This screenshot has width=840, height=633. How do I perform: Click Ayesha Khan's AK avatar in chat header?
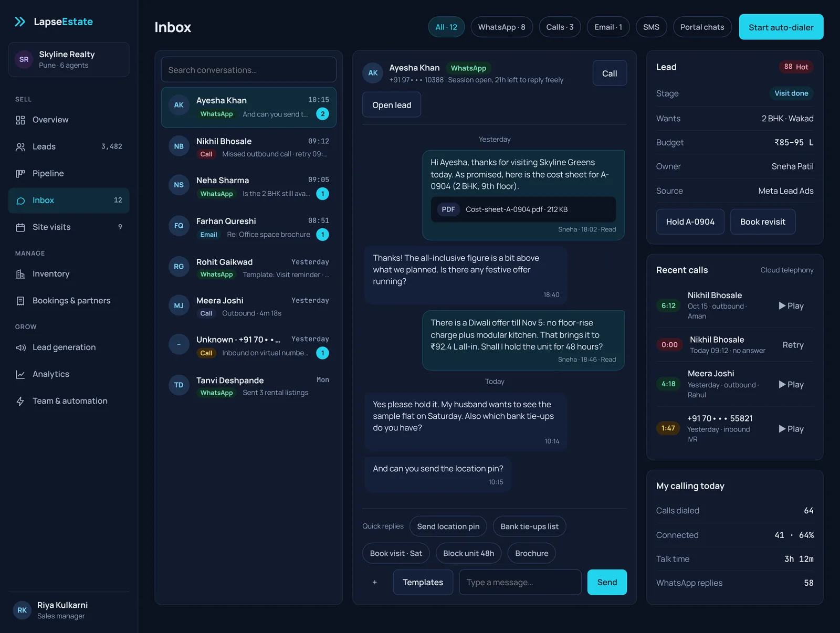click(x=373, y=73)
